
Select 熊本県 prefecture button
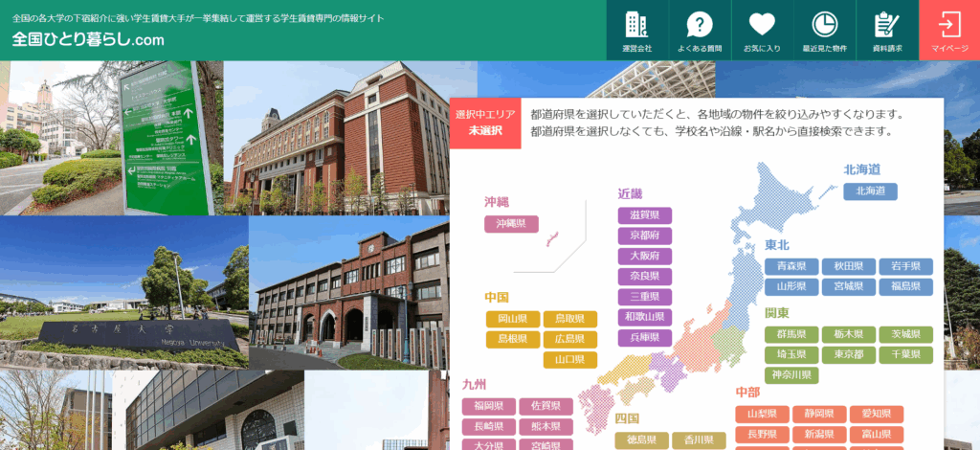[546, 427]
